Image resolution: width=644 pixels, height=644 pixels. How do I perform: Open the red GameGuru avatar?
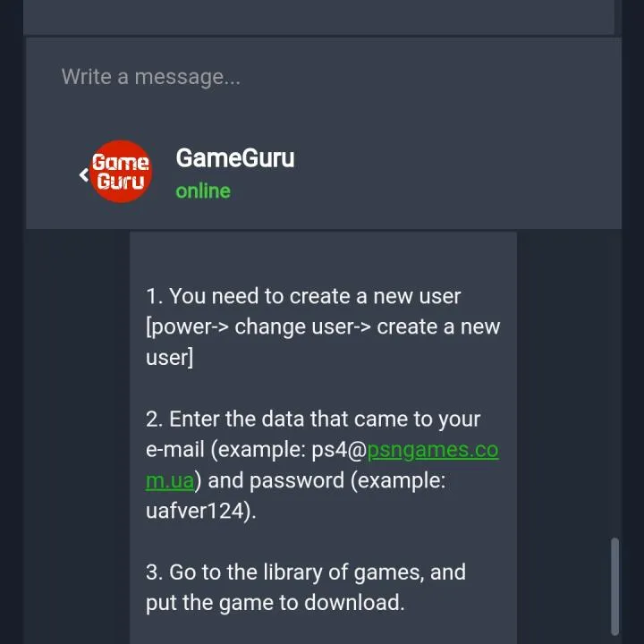coord(121,171)
